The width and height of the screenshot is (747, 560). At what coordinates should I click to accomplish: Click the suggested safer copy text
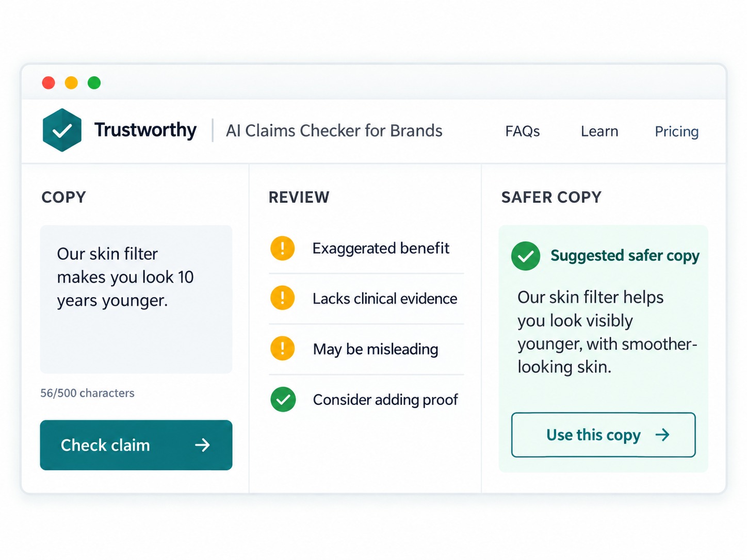coord(607,332)
